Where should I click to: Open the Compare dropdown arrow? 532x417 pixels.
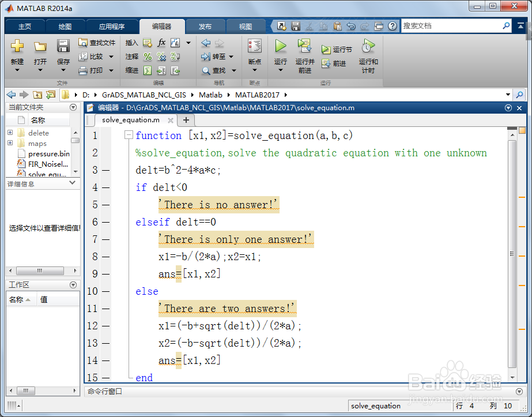click(x=111, y=57)
